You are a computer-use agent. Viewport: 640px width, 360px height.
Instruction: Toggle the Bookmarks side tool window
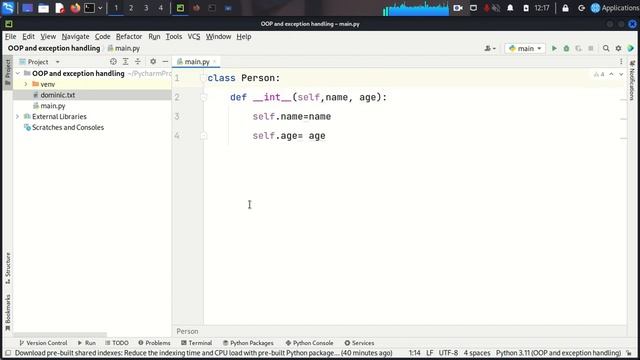click(x=8, y=312)
